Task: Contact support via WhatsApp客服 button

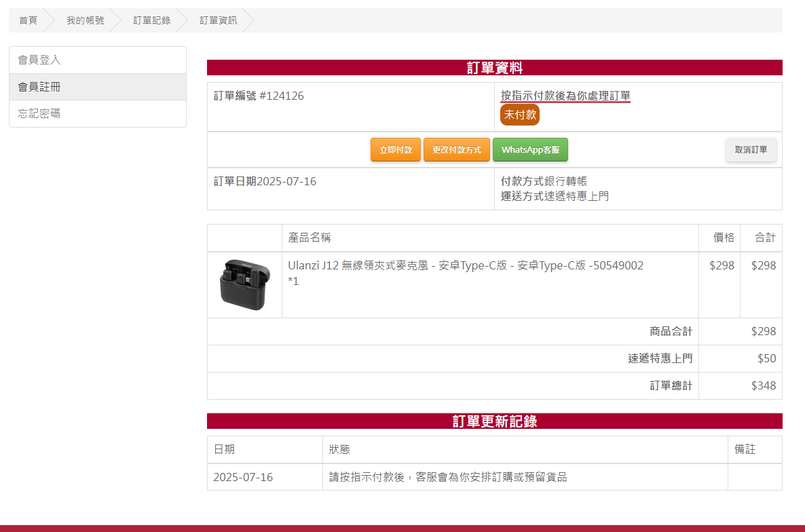Action: coord(530,150)
